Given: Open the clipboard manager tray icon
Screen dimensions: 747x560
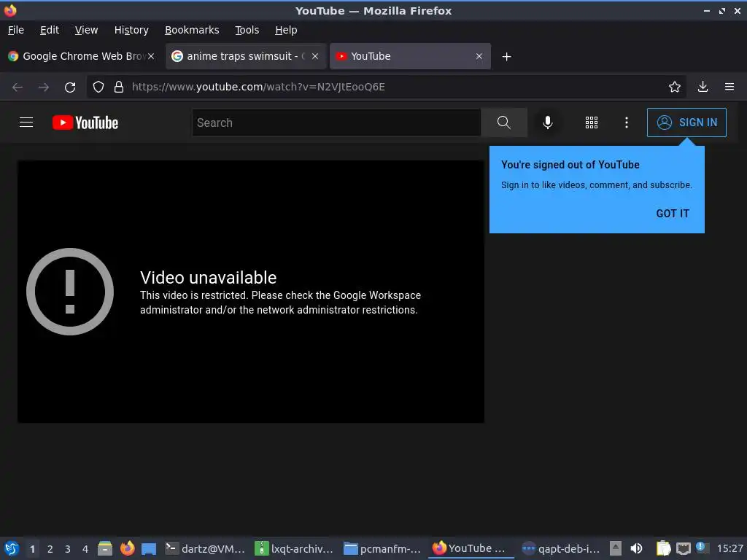Looking at the screenshot, I should pyautogui.click(x=663, y=548).
